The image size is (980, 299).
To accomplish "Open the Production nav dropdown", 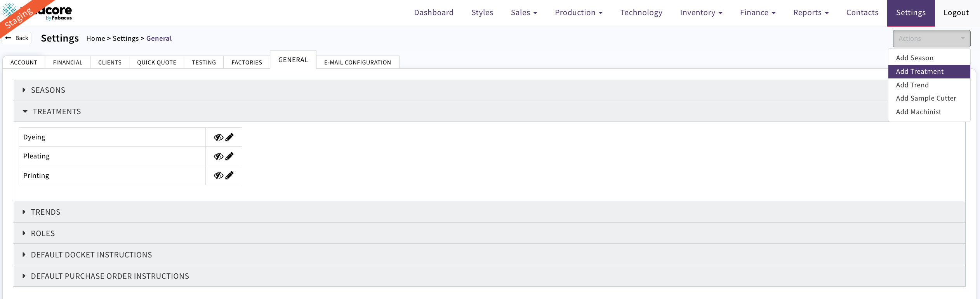I will 578,13.
